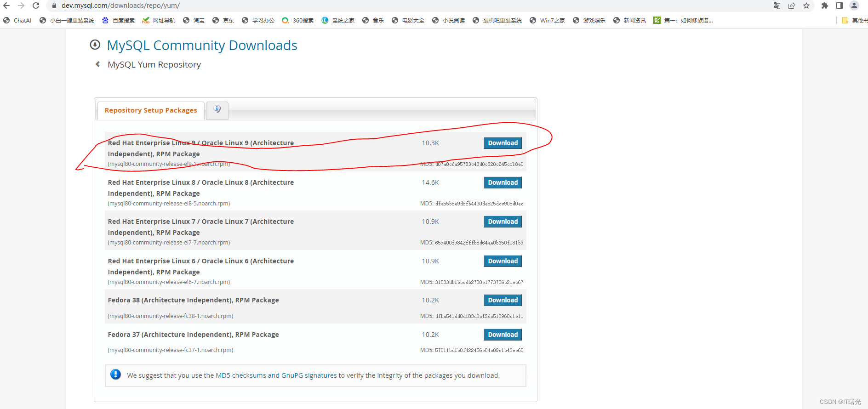Open the information icon tab
The width and height of the screenshot is (868, 409).
[217, 110]
